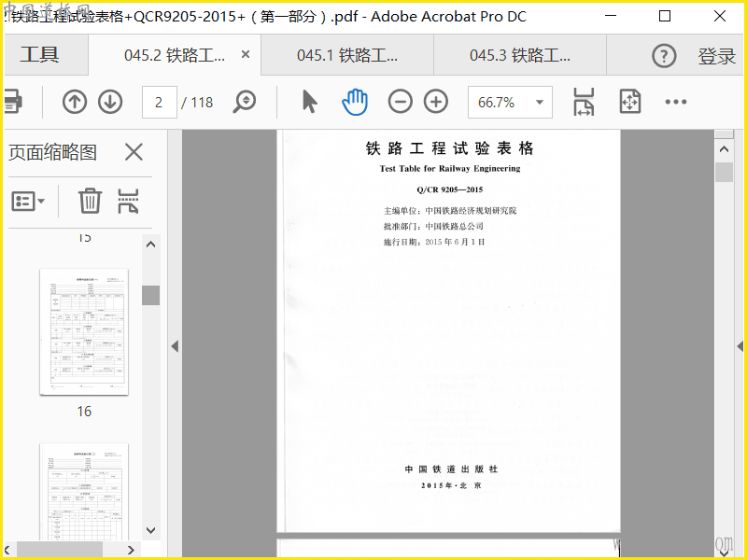Open the more tools ellipsis menu
Image resolution: width=747 pixels, height=560 pixels.
click(x=675, y=102)
